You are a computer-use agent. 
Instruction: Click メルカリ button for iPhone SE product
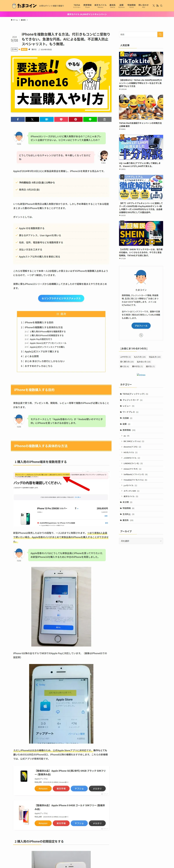coord(97,788)
